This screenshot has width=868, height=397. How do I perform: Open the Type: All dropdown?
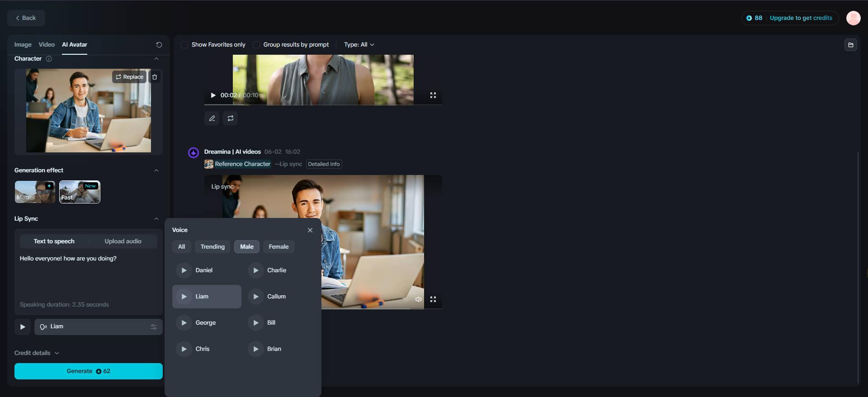point(359,45)
